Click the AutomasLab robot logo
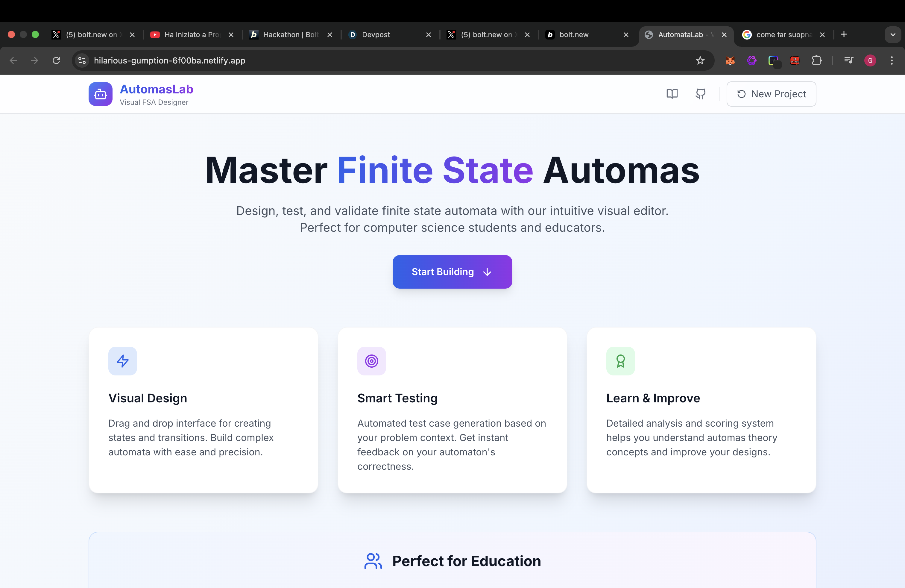This screenshot has height=588, width=905. [100, 94]
